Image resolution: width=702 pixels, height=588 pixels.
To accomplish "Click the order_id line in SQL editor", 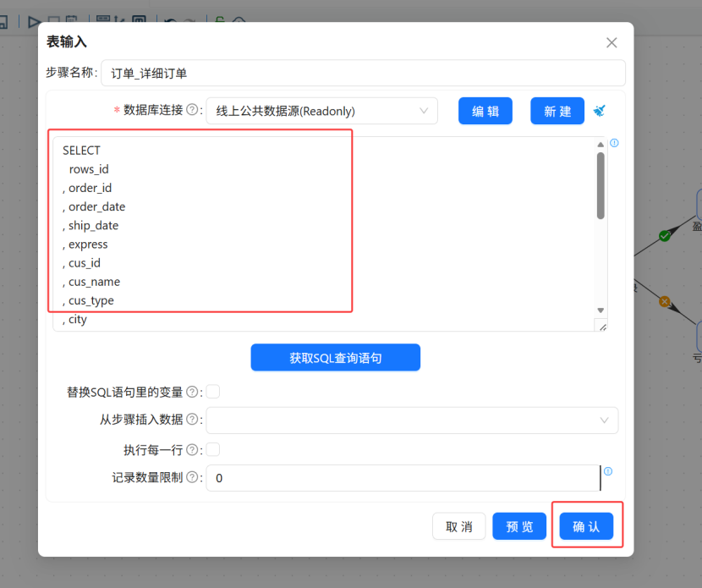I will (x=87, y=188).
